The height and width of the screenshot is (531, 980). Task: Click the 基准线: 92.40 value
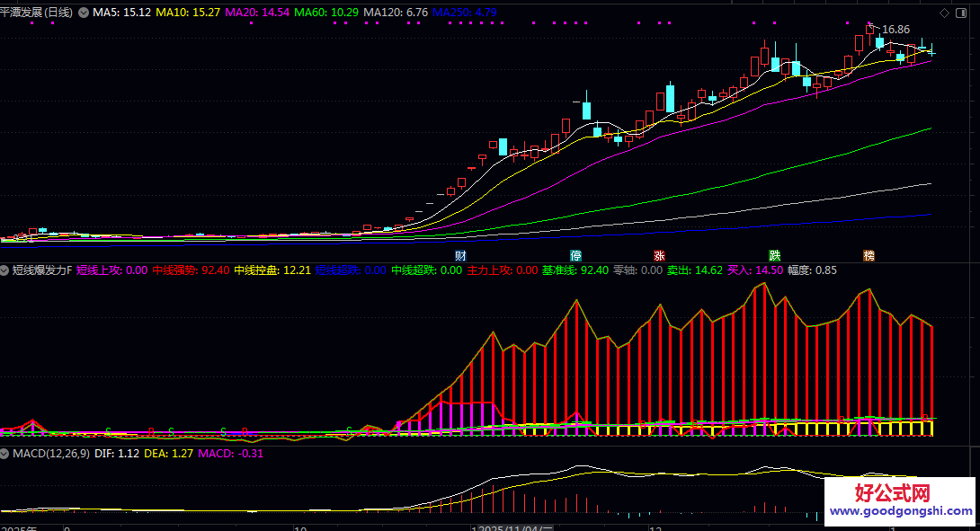pyautogui.click(x=575, y=270)
